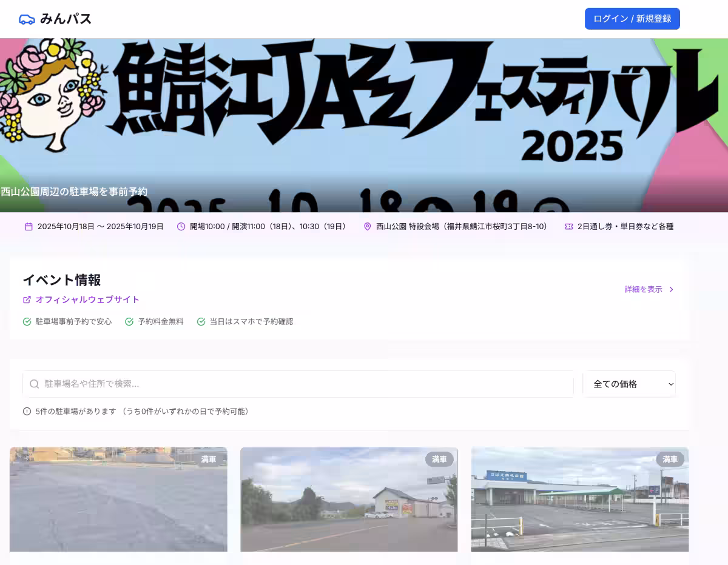Viewport: 728px width, 565px height.
Task: Click the external link icon near オフィシャルウェブサイト
Action: [x=27, y=299]
